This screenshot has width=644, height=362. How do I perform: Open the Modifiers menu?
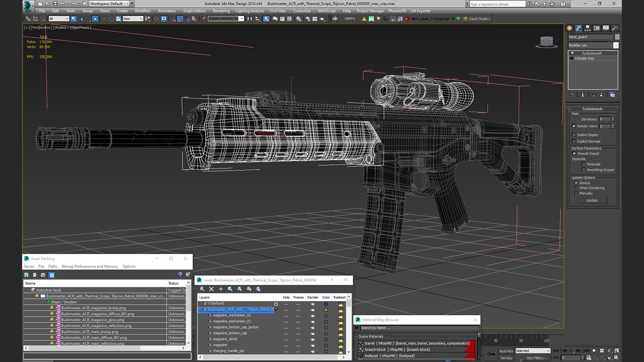[x=143, y=11]
